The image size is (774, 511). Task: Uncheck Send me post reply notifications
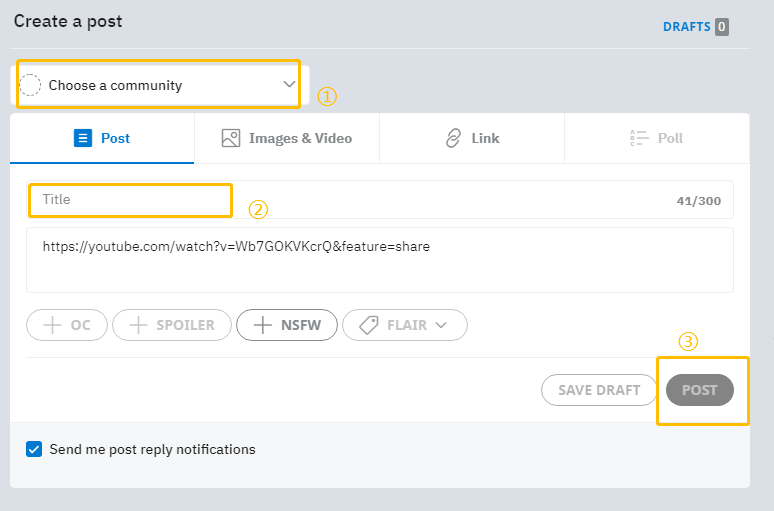34,449
